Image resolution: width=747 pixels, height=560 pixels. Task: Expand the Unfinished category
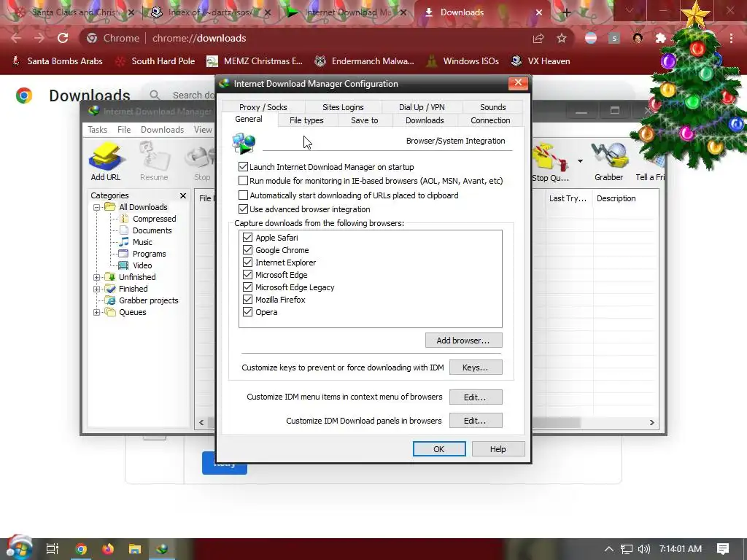[97, 277]
